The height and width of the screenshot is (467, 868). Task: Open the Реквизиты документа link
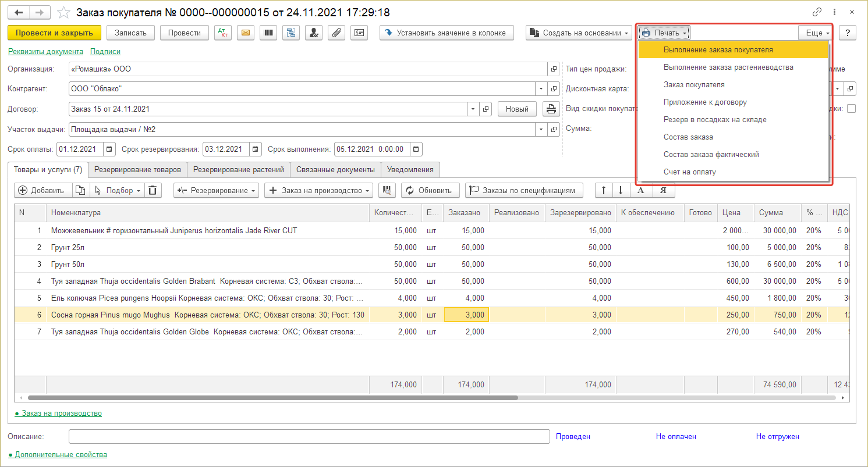coord(45,52)
